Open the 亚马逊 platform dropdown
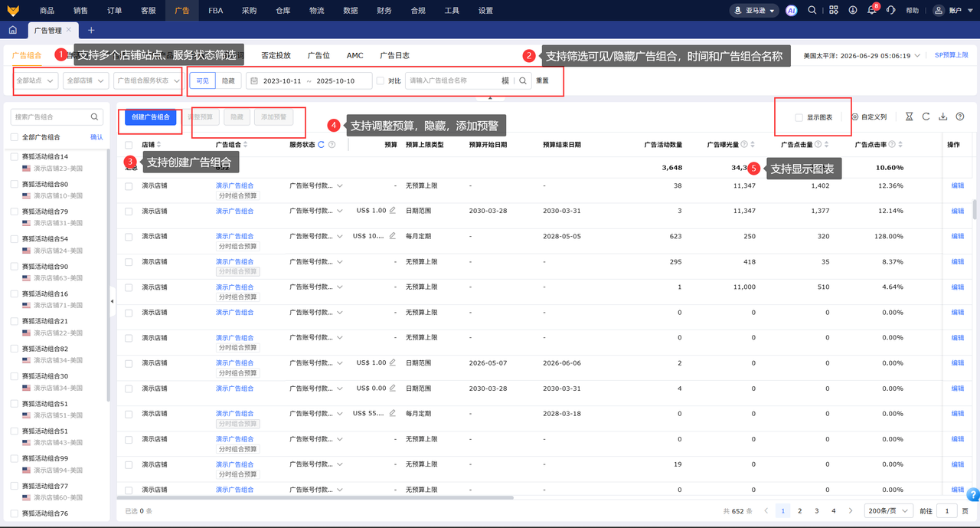This screenshot has width=980, height=528. [x=753, y=10]
